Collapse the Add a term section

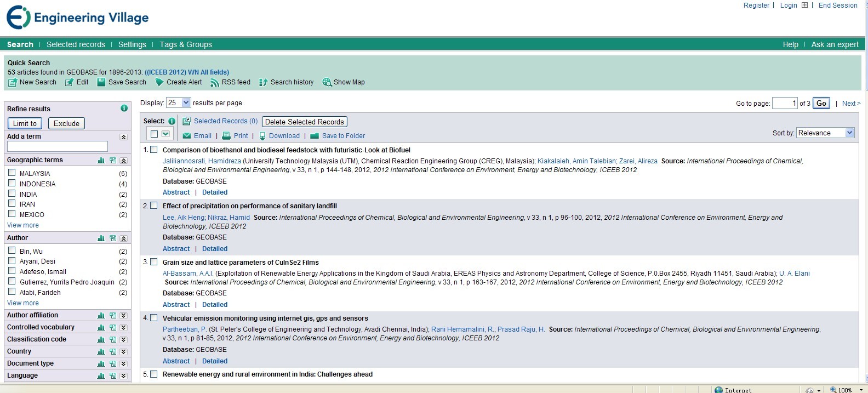pyautogui.click(x=123, y=137)
